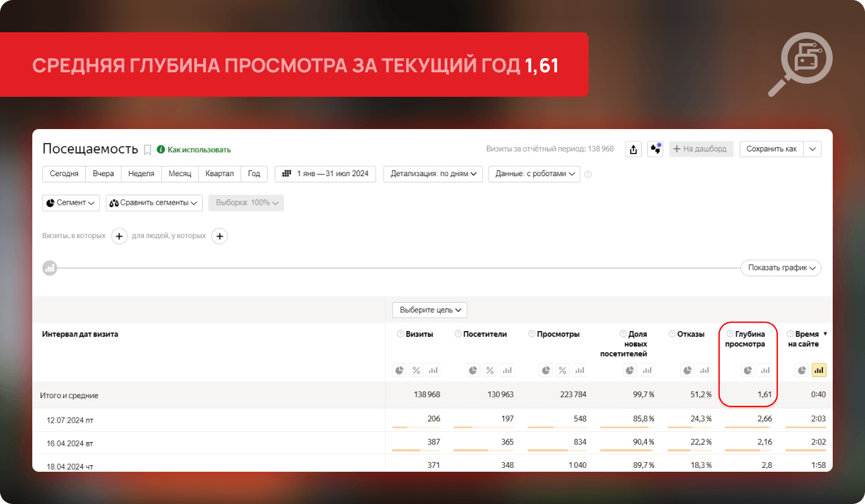
Task: Bar chart icon under Отказы column
Action: 705,370
